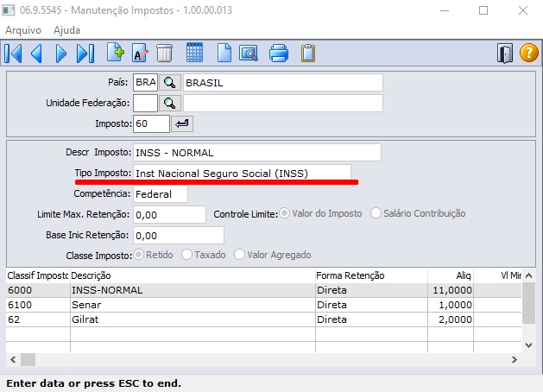Open the application icon in title bar
Screen dimensions: 543x392
click(9, 10)
